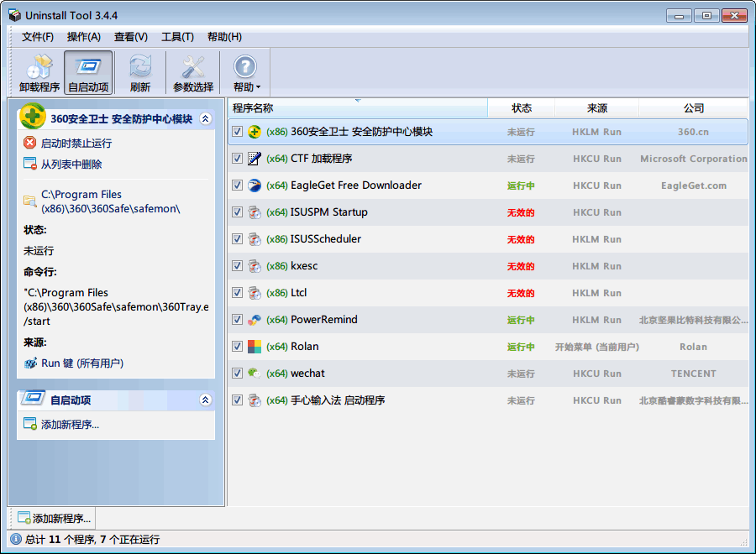Image resolution: width=756 pixels, height=554 pixels.
Task: Sort by 来源 column header
Action: pyautogui.click(x=597, y=108)
